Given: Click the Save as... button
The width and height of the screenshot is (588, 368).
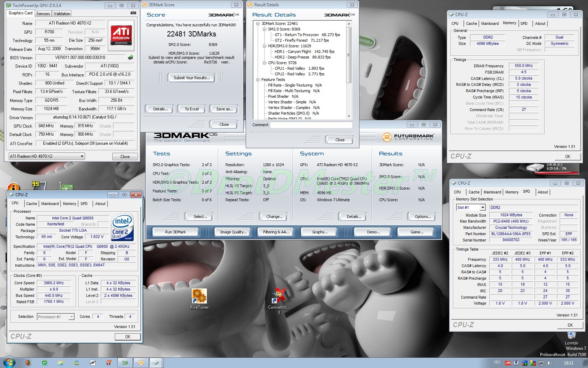Looking at the screenshot, I should [224, 109].
